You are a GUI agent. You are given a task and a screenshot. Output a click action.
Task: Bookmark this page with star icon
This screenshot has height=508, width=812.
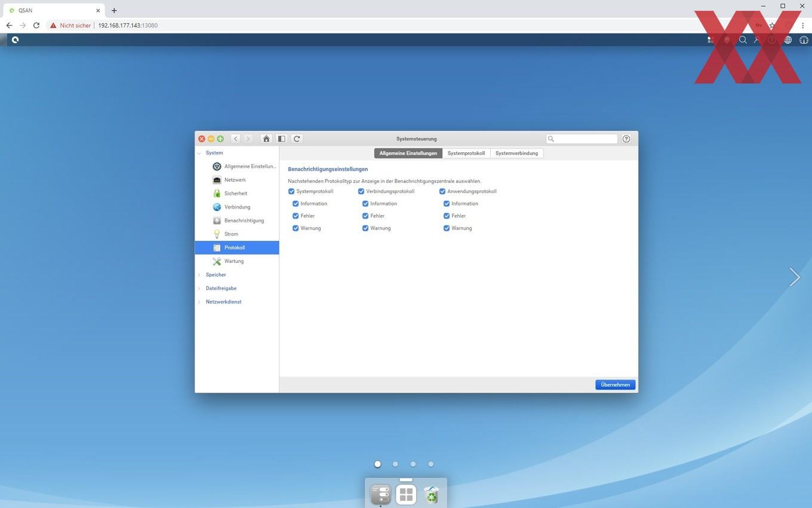772,26
